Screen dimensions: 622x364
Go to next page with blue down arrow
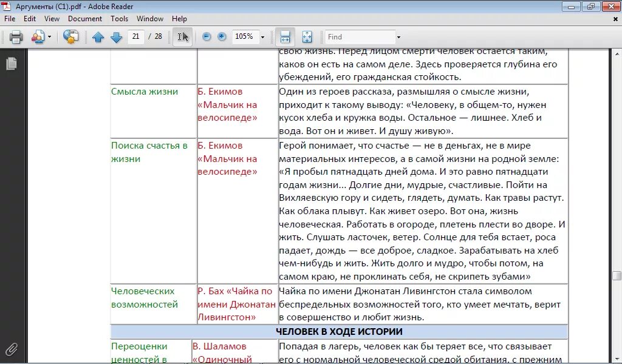coord(116,37)
